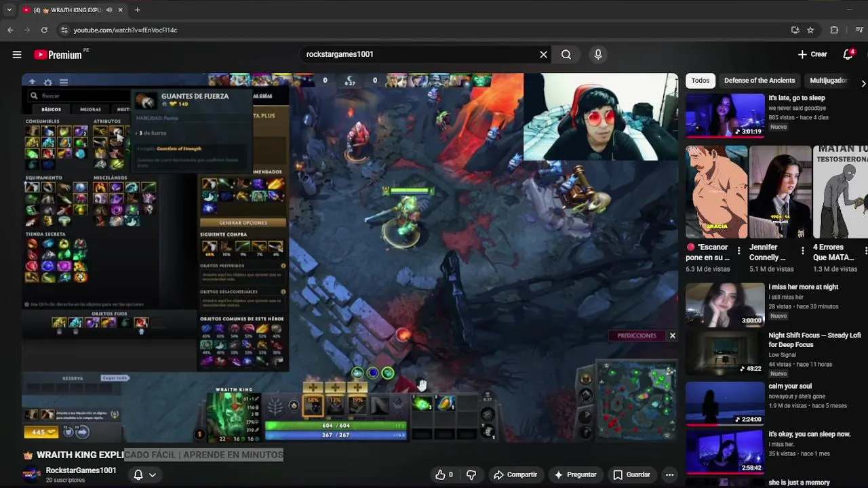This screenshot has height=488, width=868.
Task: Open options menu for Jennifer Connelly short
Action: [x=802, y=251]
